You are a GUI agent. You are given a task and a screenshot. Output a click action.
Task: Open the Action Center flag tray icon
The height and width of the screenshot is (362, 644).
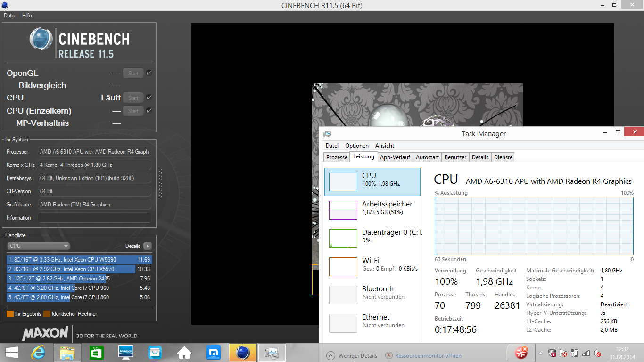pos(564,353)
